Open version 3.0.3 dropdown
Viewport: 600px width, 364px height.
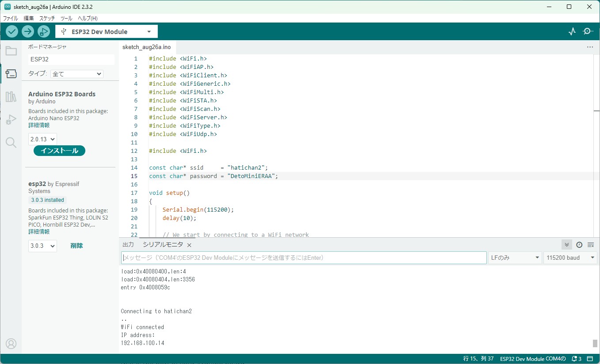(x=43, y=246)
